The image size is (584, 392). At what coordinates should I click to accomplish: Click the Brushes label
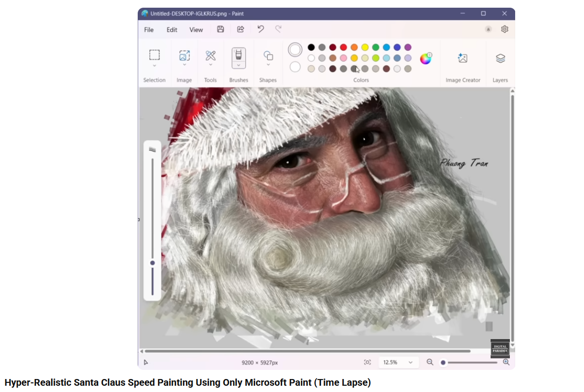click(x=238, y=80)
